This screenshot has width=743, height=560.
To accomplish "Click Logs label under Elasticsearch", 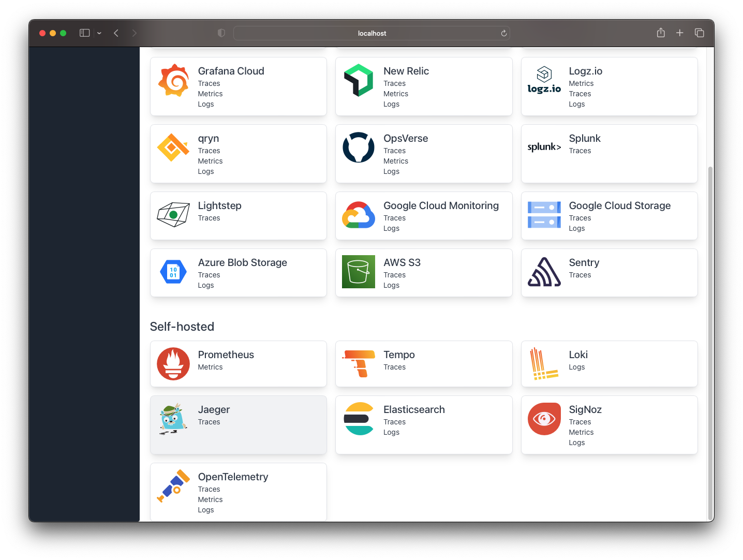I will click(391, 432).
